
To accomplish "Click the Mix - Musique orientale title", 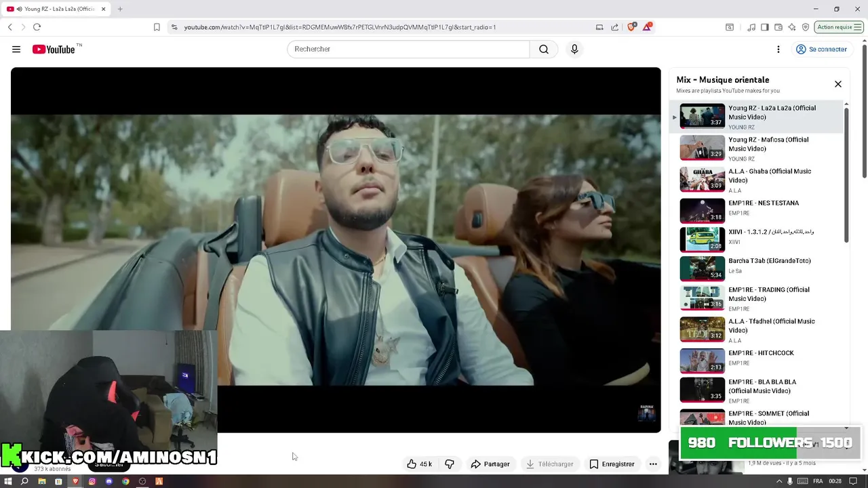I will click(x=722, y=79).
